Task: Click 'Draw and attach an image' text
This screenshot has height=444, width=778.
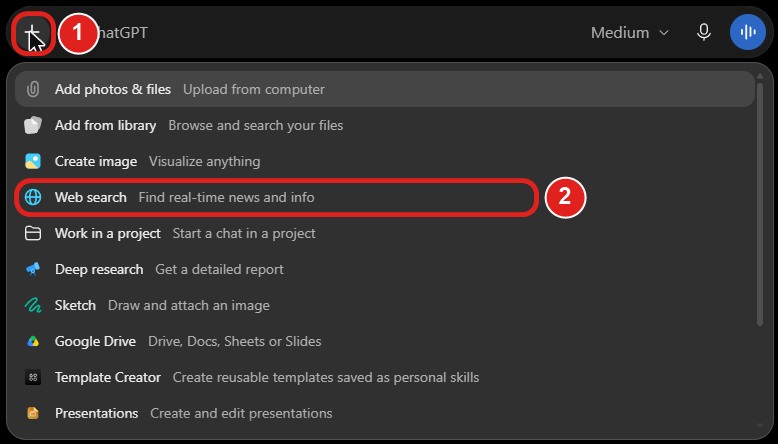Action: click(189, 305)
